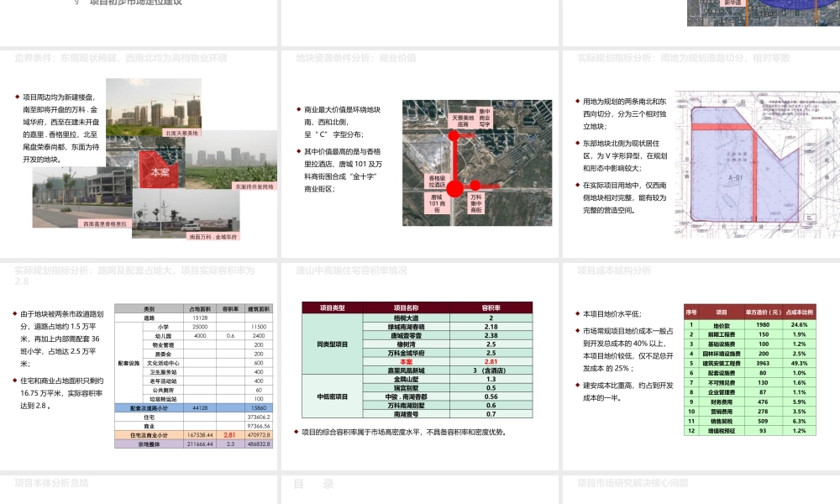Click the 建筑安装工程费 cost row
The image size is (840, 504).
pos(750,363)
